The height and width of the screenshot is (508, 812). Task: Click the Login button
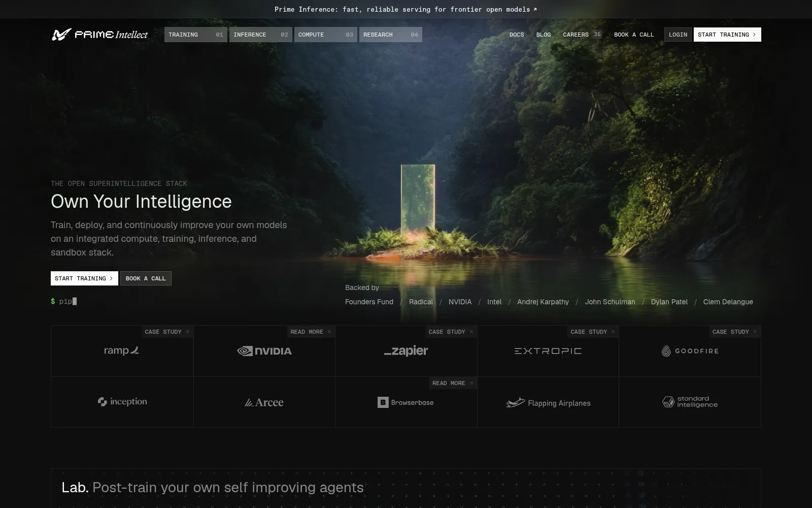point(678,35)
